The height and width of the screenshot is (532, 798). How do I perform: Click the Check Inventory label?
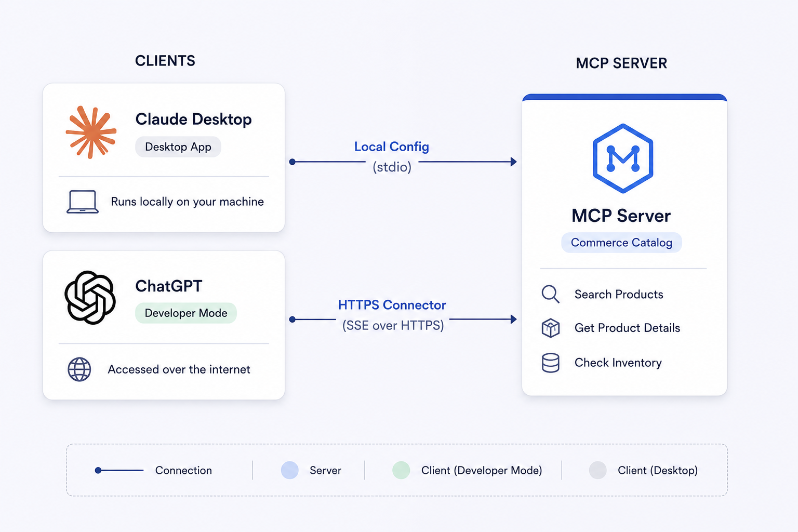[618, 363]
